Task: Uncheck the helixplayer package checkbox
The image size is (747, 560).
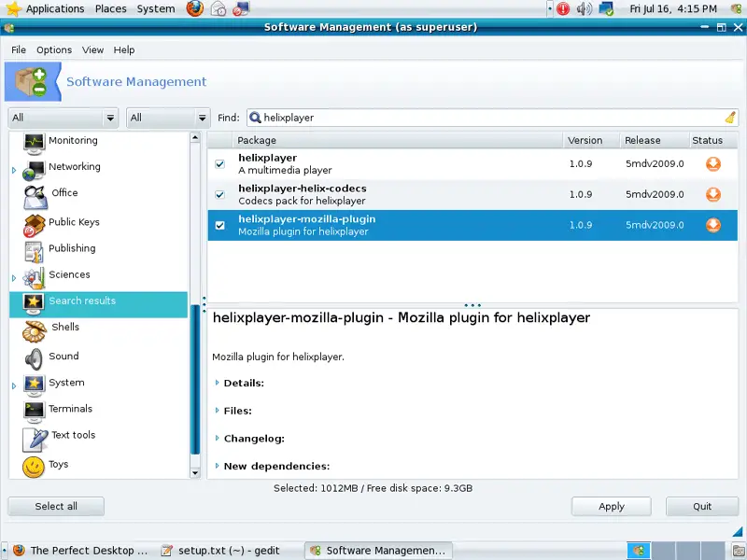Action: (x=219, y=164)
